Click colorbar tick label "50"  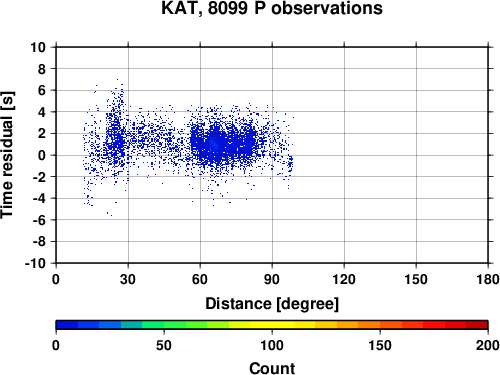pos(164,345)
